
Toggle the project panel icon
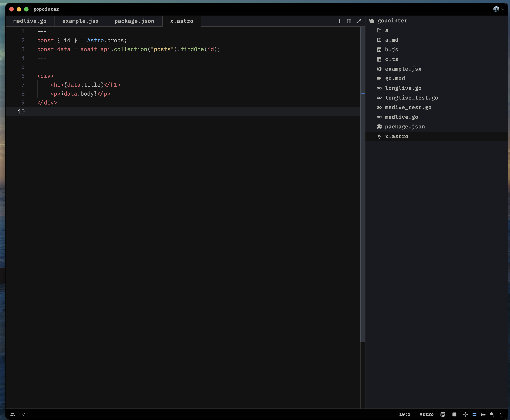click(474, 414)
